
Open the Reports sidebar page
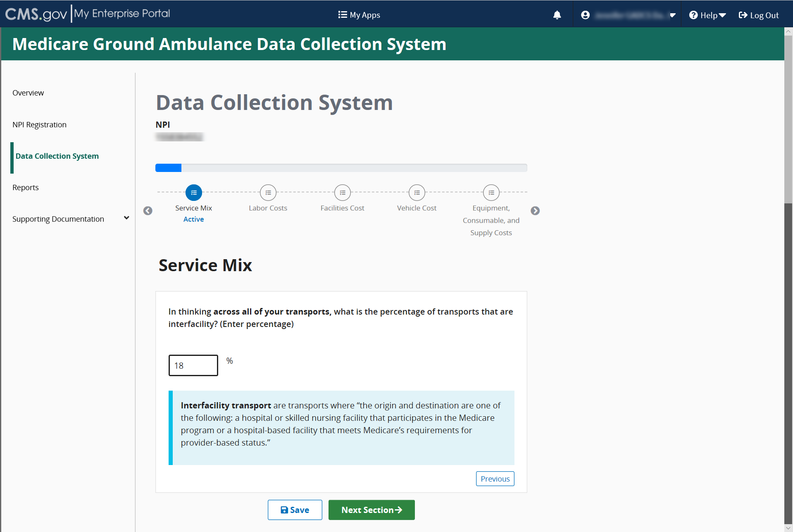[x=26, y=188]
